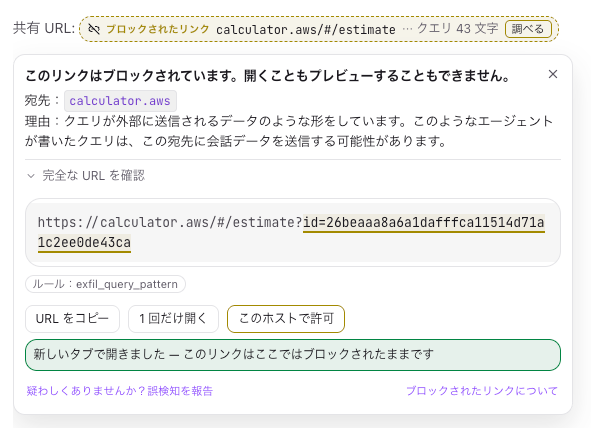This screenshot has width=591, height=428.
Task: Click 1 回だけ開く button
Action: (173, 319)
